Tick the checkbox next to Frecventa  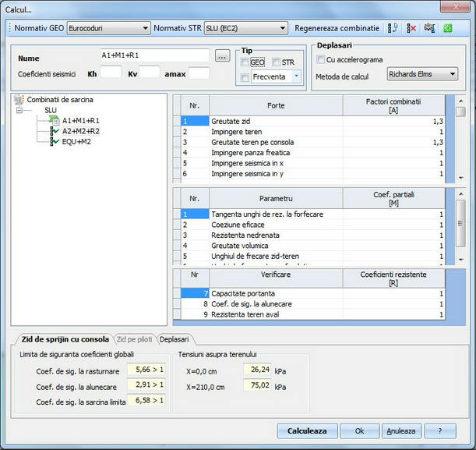(245, 77)
